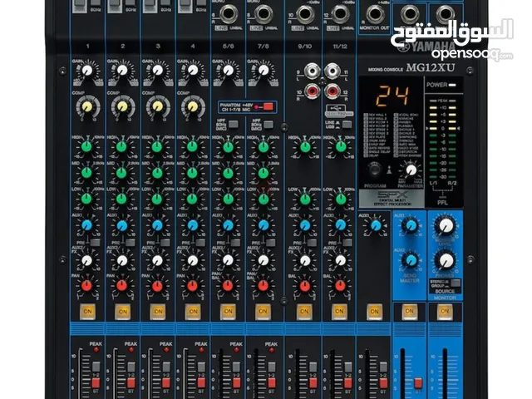The image size is (532, 399).
Task: Adjust the channel 5/6 MID EQ green knob
Action: (x=228, y=173)
